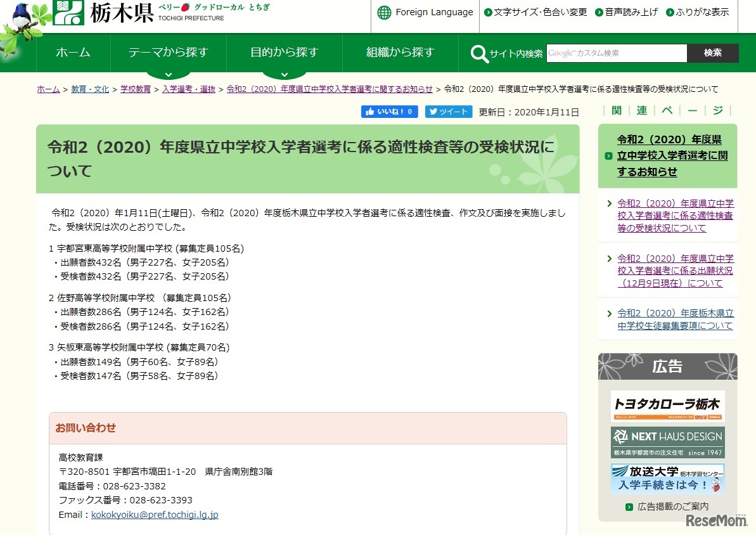Click the Twitter bird on the ツイート button
The image size is (756, 535).
pos(436,112)
